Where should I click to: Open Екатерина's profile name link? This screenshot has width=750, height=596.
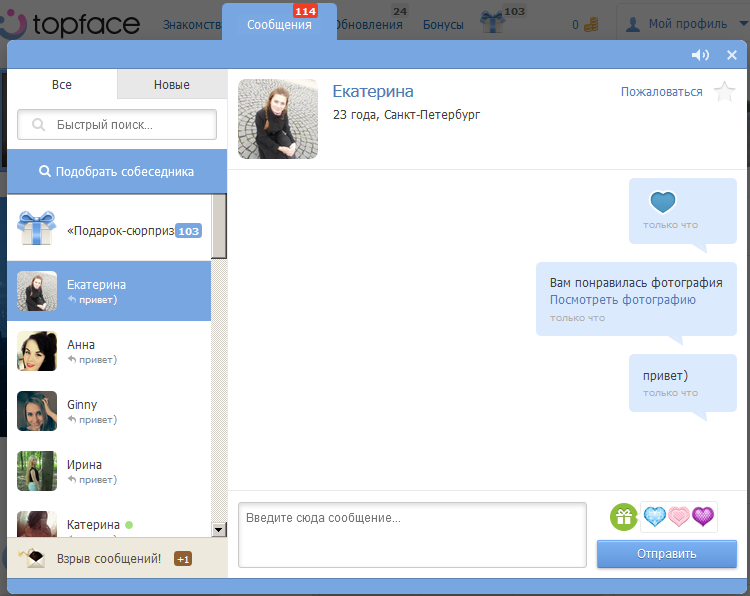373,91
